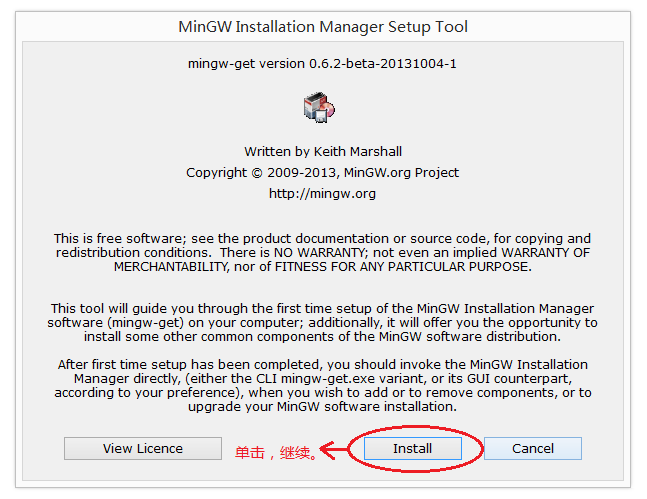Click the mingw-get version 0.6.2-beta text
This screenshot has height=499, width=647.
tap(322, 64)
